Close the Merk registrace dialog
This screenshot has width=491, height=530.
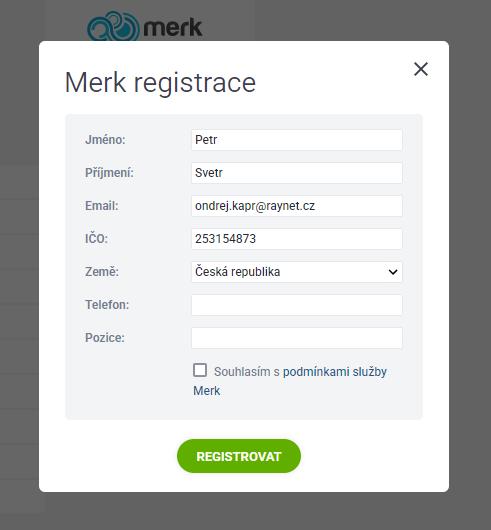point(421,69)
